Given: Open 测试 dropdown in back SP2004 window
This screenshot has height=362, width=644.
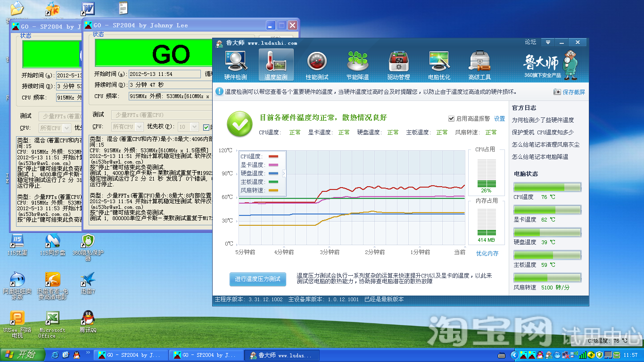Looking at the screenshot, I should click(x=61, y=116).
